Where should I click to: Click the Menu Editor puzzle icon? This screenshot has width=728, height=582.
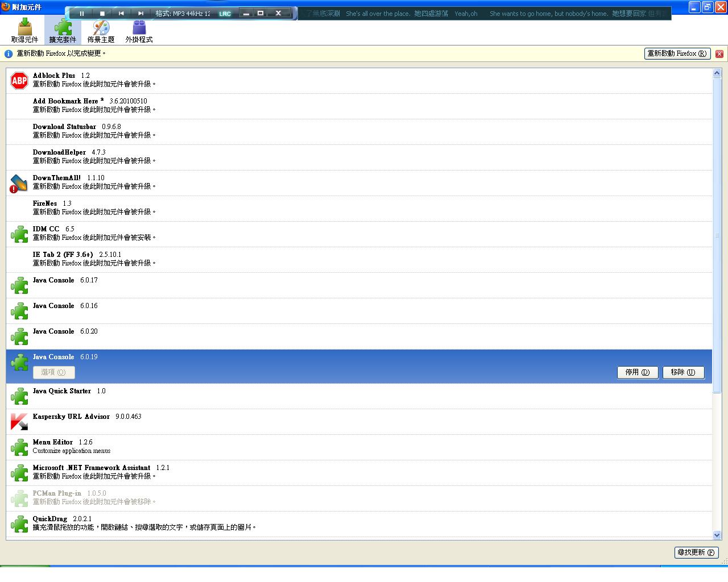19,447
